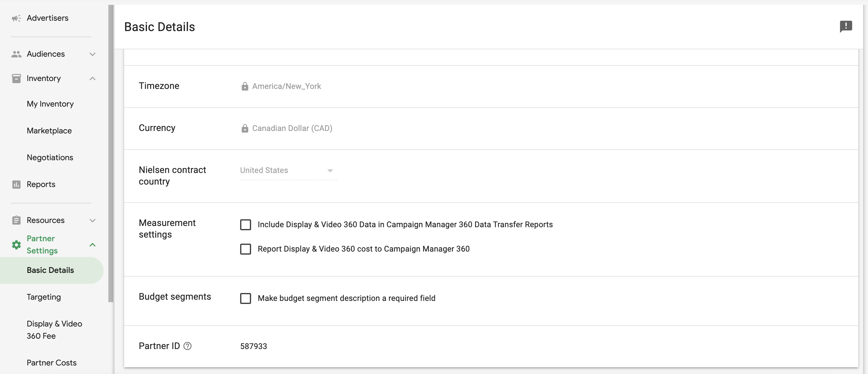The image size is (868, 374).
Task: Tick Make budget segment description required checkbox
Action: [245, 298]
